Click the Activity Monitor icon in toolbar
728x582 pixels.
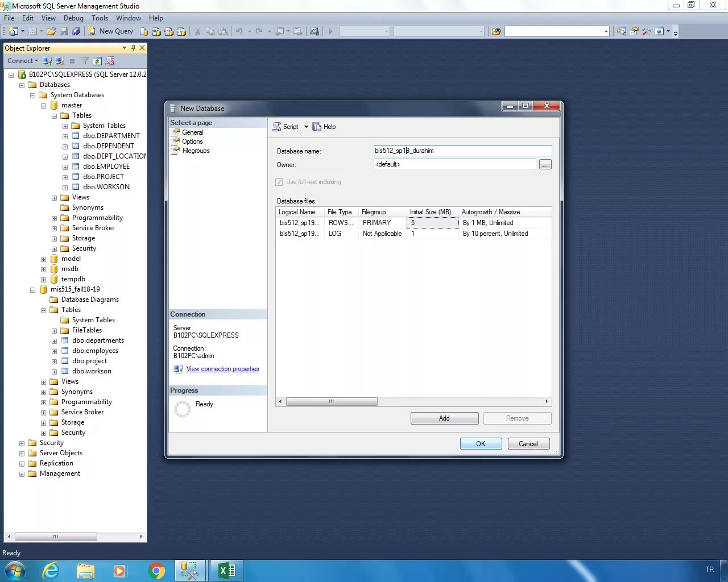point(314,31)
